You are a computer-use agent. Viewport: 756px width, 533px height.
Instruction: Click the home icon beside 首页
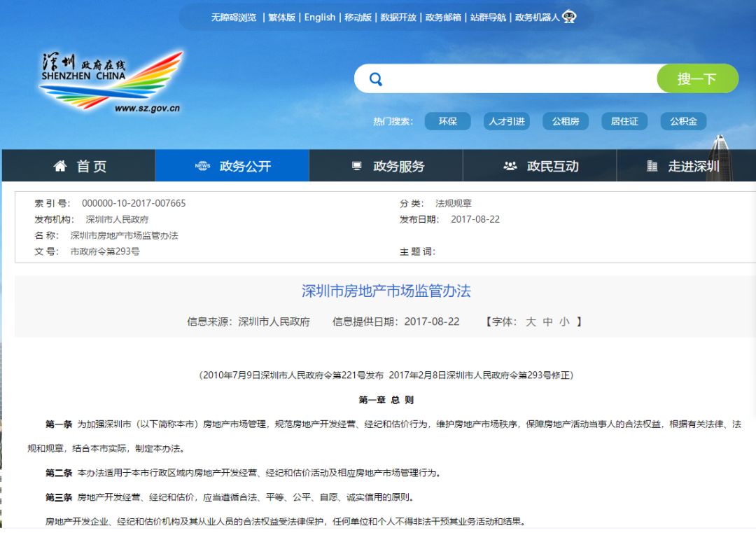pyautogui.click(x=60, y=166)
